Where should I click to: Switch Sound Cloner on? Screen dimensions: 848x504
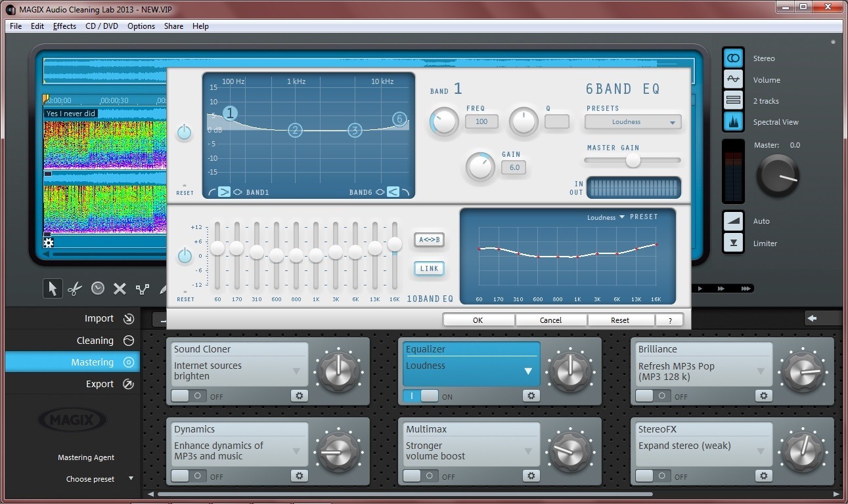coord(189,396)
